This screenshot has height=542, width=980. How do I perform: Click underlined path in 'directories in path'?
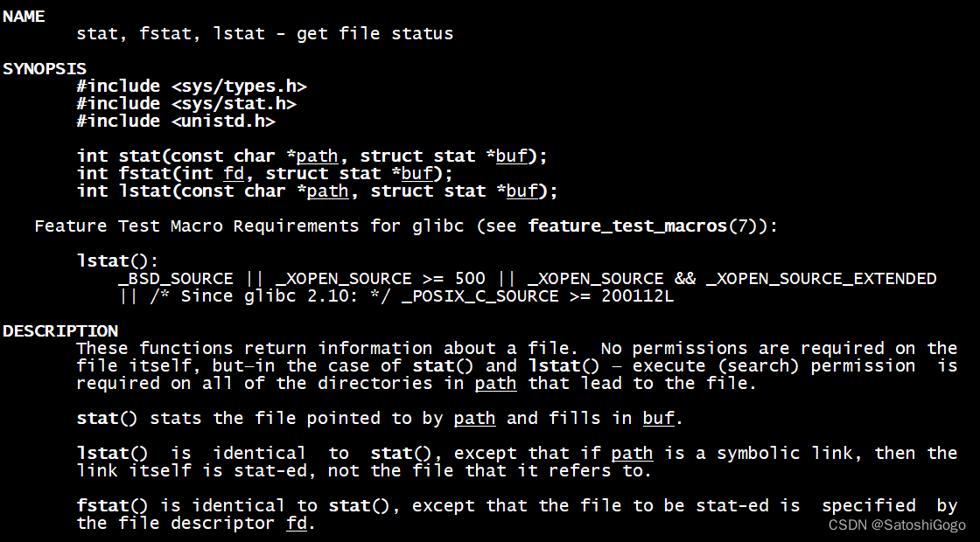click(495, 384)
